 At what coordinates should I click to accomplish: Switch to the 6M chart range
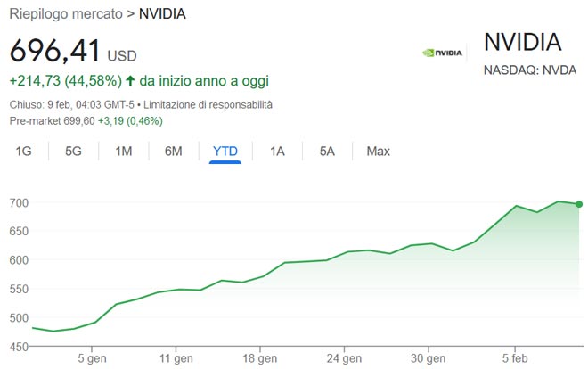[x=173, y=152]
